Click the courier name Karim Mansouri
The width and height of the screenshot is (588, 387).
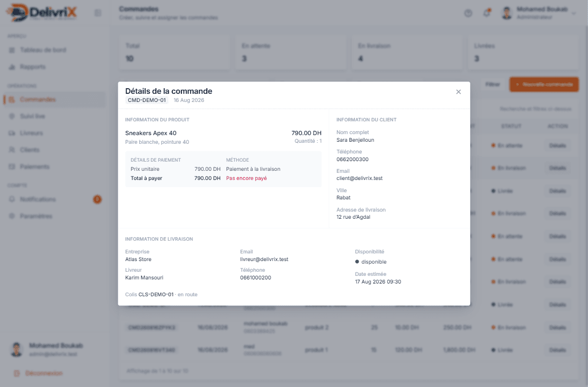144,278
